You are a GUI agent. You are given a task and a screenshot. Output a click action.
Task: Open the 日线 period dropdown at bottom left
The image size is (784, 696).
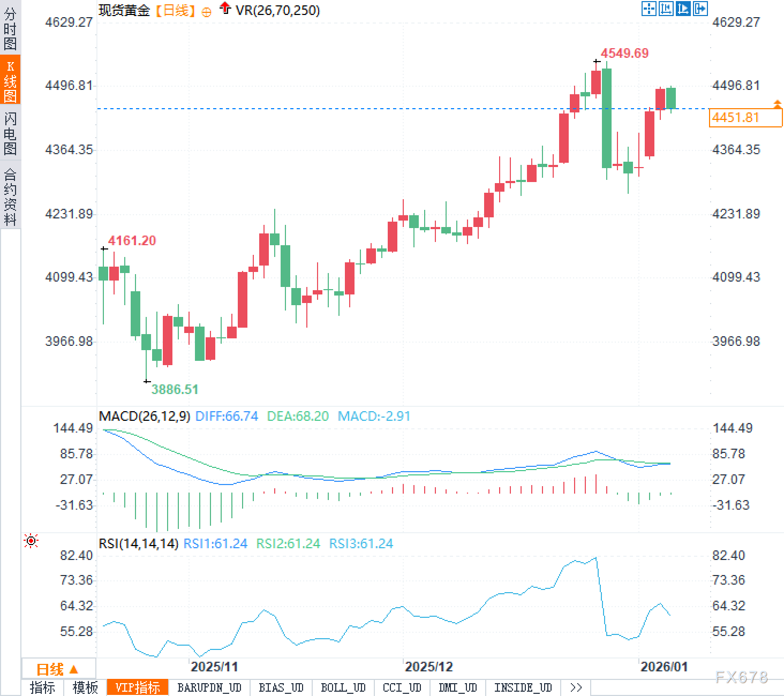pos(58,669)
